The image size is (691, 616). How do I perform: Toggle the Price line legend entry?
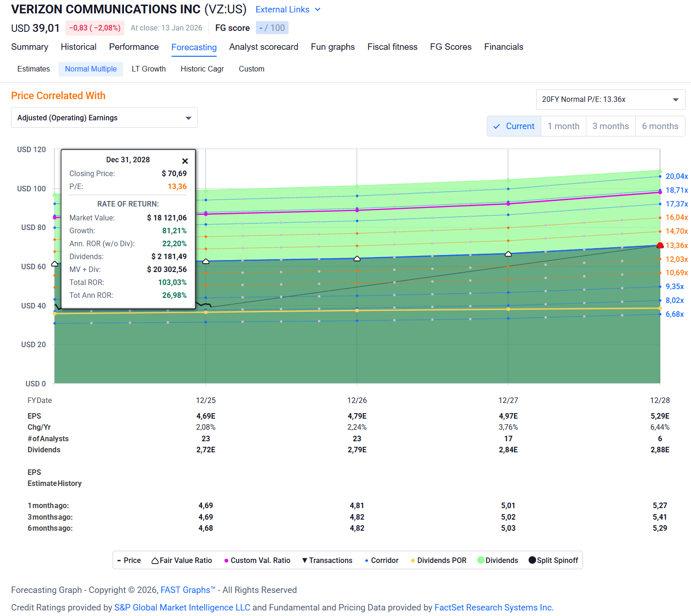click(x=129, y=560)
